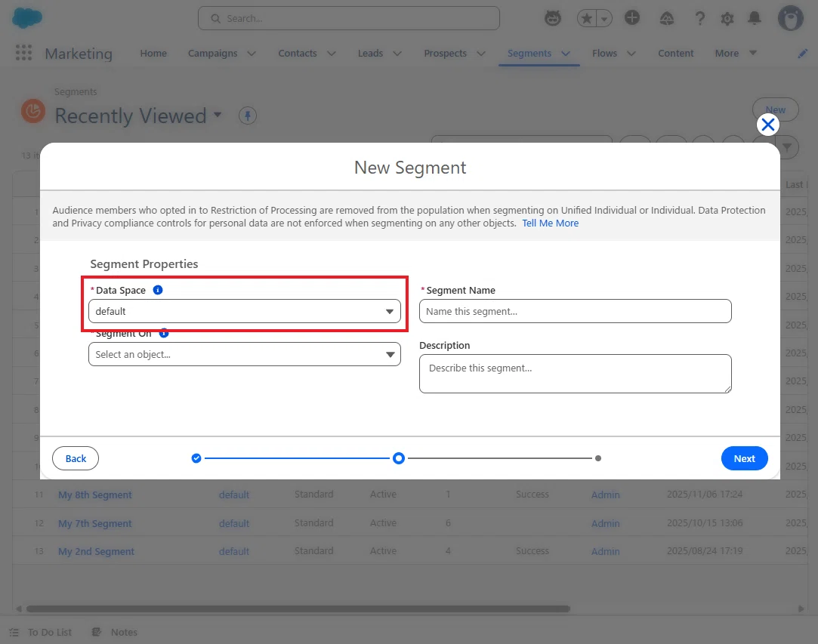This screenshot has height=644, width=818.
Task: Open the Leads tab
Action: 370,53
